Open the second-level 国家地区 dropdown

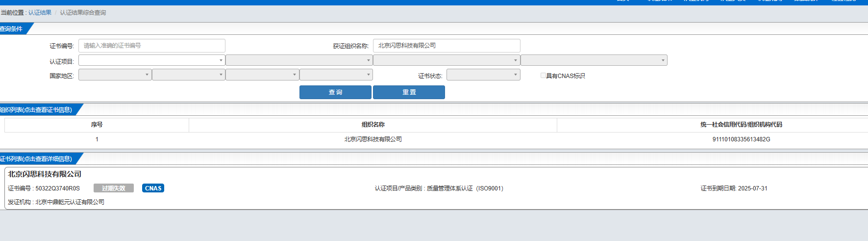(x=189, y=75)
